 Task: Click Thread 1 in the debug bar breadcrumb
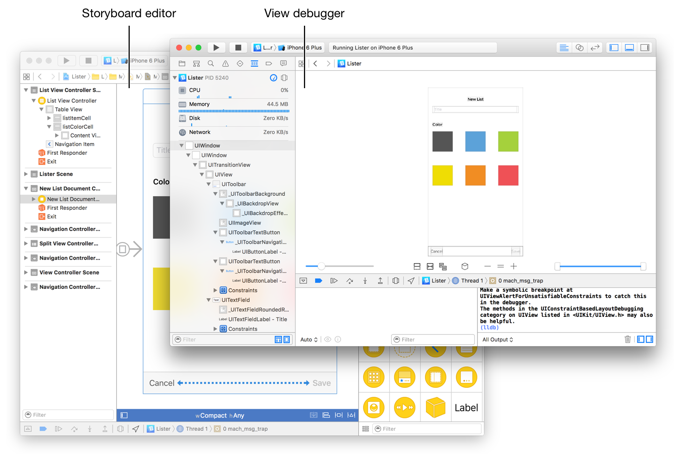pos(468,281)
